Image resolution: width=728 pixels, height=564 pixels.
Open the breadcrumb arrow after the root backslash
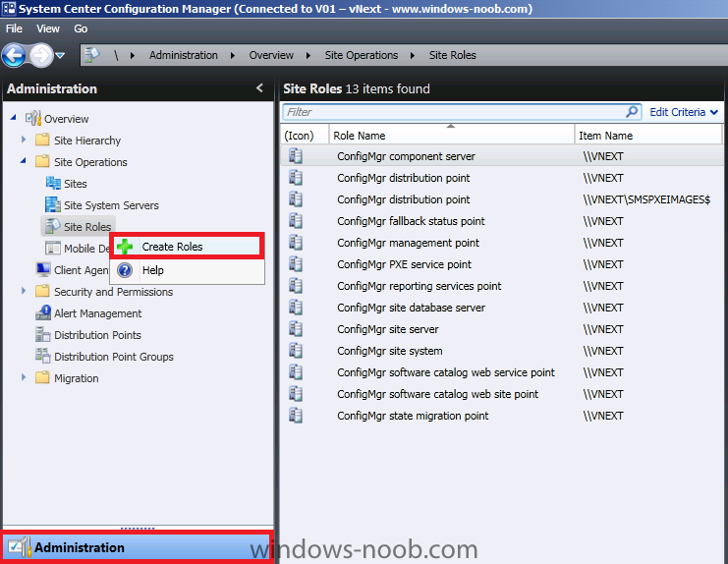click(133, 56)
